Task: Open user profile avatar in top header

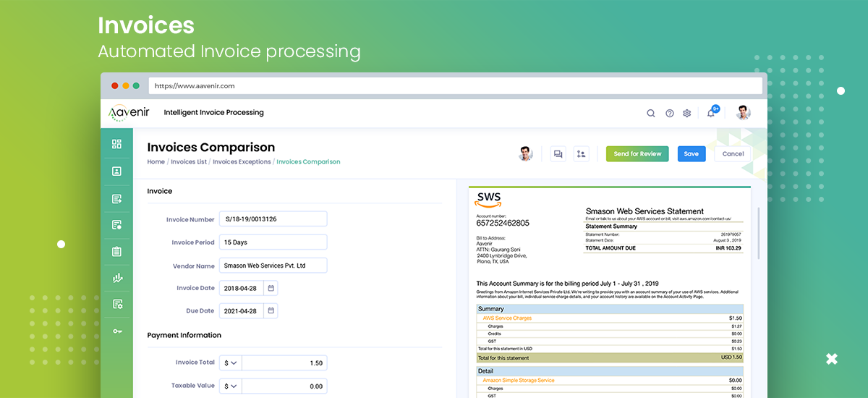Action: point(744,112)
